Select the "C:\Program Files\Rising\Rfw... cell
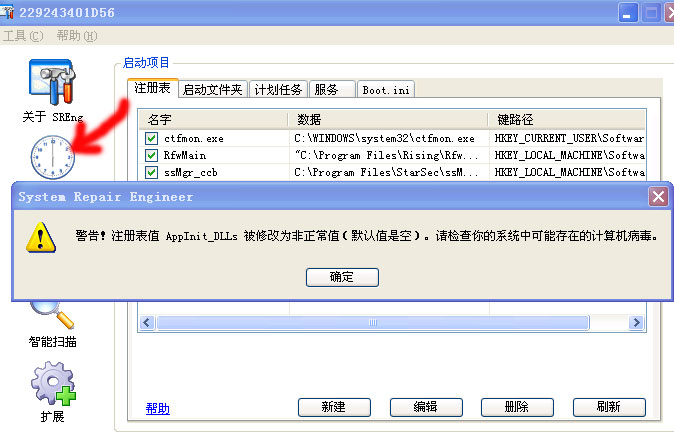 tap(386, 155)
